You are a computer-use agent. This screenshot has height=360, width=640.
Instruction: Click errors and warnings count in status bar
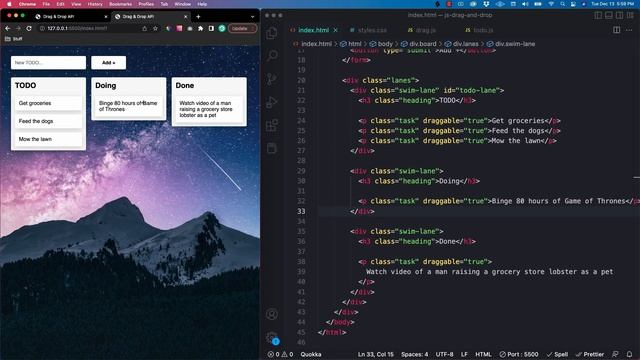280,354
